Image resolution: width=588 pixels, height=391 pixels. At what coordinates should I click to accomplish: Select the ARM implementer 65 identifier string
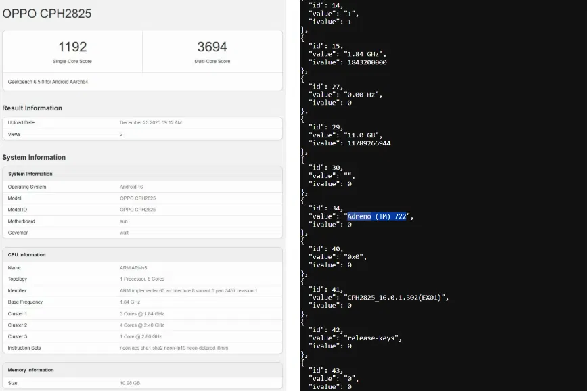tap(189, 290)
